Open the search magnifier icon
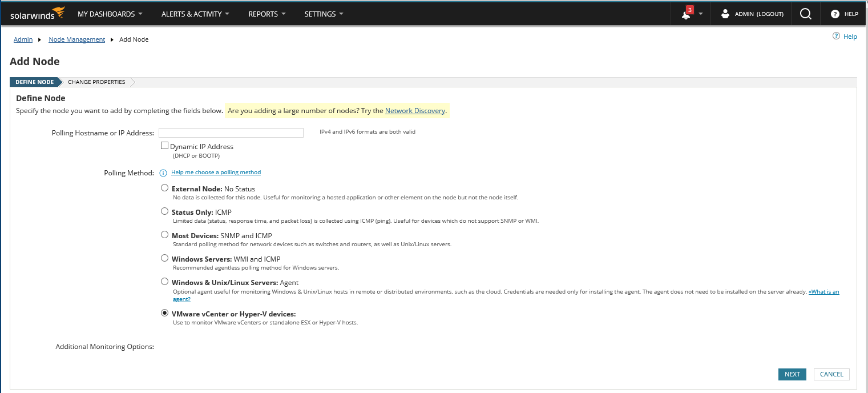868x393 pixels. (806, 14)
